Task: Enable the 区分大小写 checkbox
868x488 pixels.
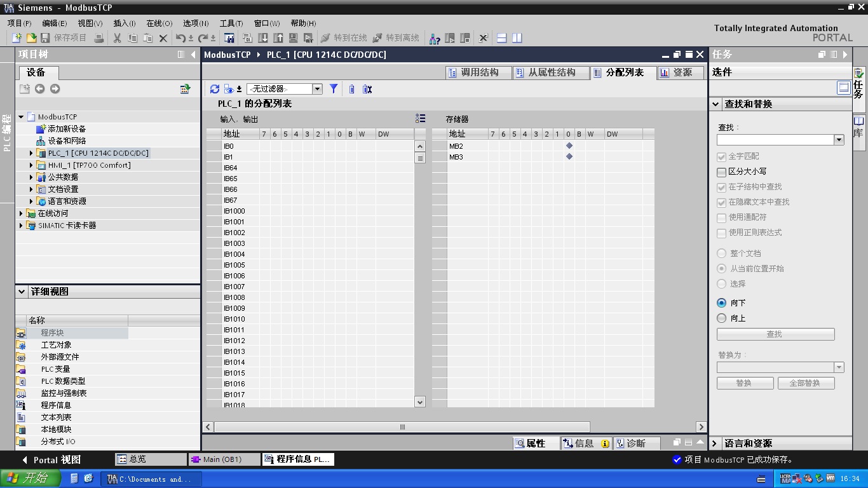Action: click(721, 172)
